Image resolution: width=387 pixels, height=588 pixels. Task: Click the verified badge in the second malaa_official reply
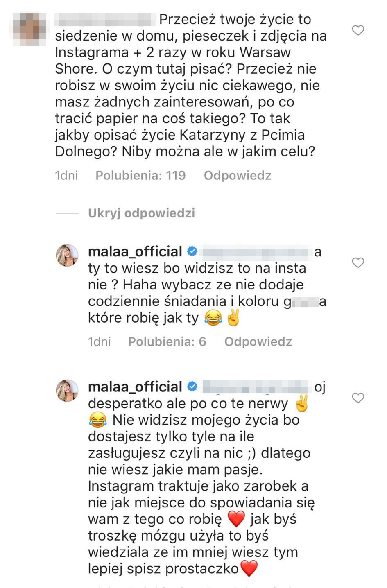click(x=192, y=386)
